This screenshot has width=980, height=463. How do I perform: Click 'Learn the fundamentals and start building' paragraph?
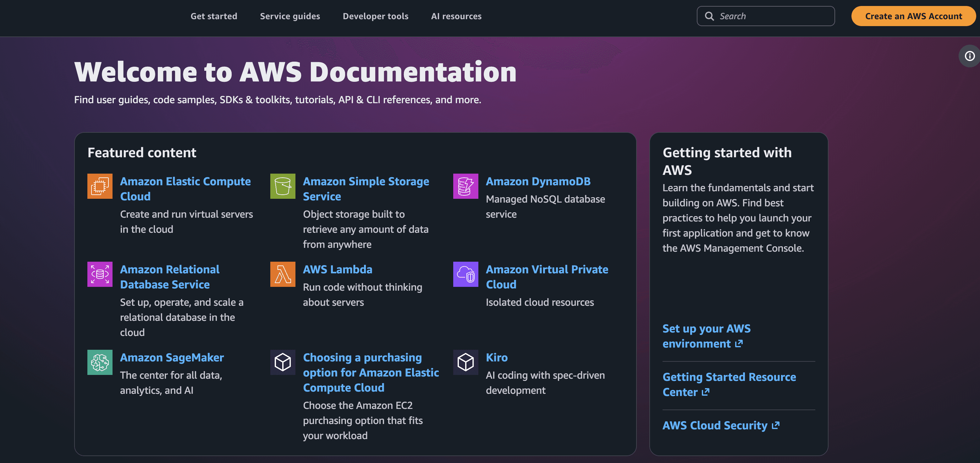point(738,218)
